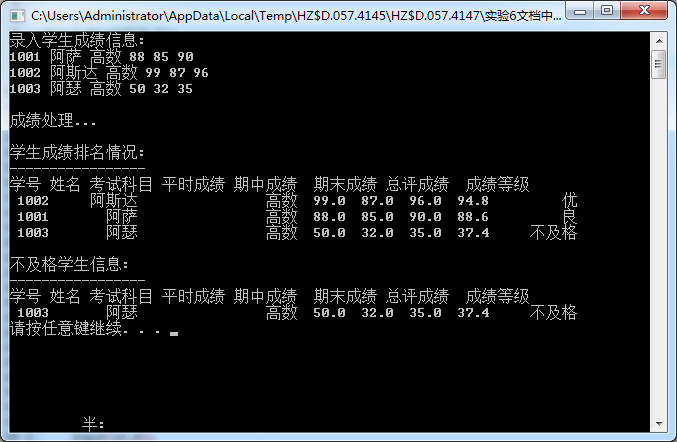Click the title bar file path text
677x442 pixels.
[x=296, y=16]
